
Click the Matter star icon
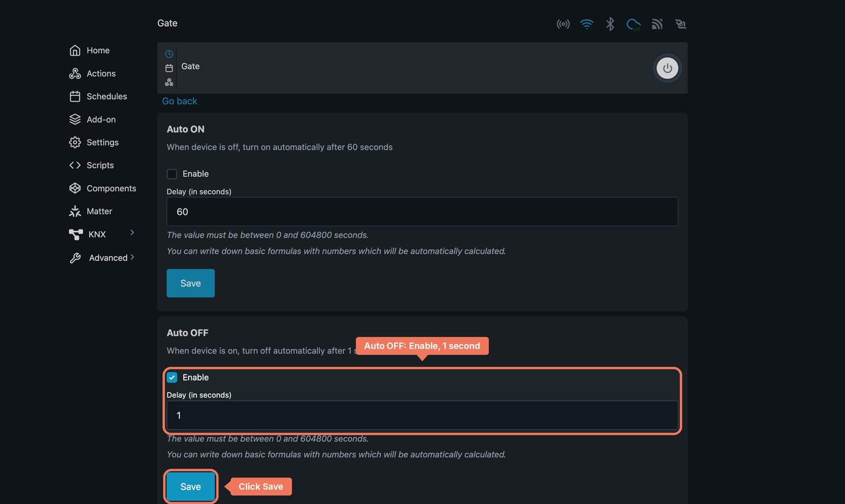(75, 211)
